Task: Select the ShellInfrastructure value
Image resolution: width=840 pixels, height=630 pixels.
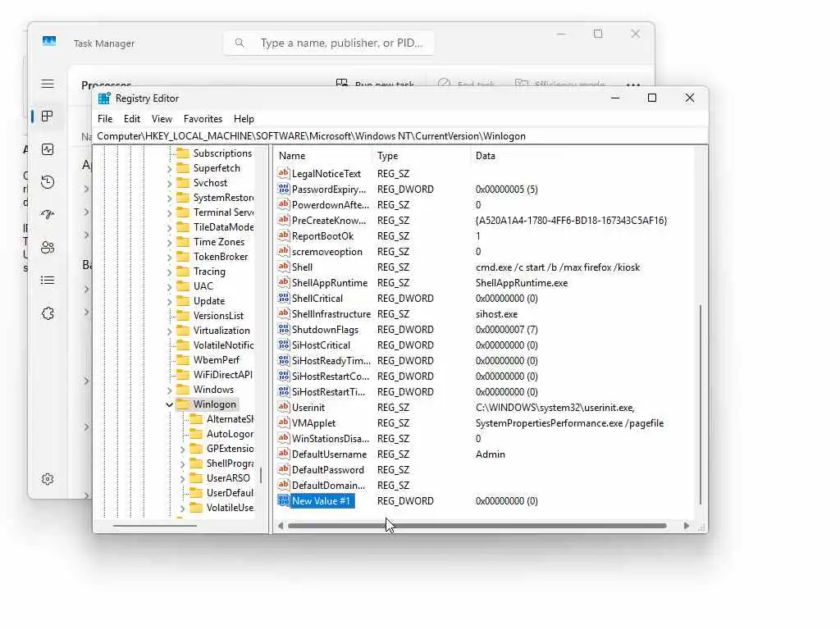Action: point(331,314)
